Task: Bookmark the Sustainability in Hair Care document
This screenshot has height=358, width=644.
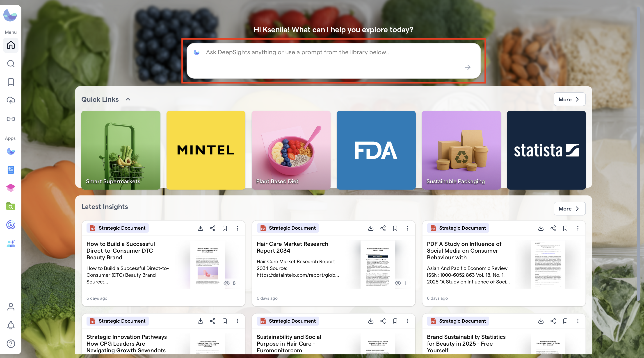Action: click(x=395, y=321)
